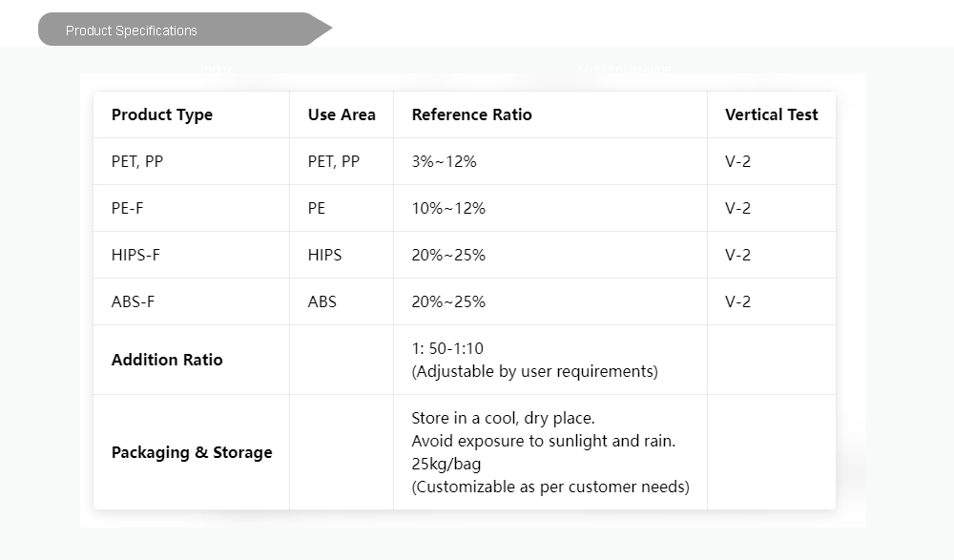The height and width of the screenshot is (560, 954).
Task: Click the Product Specifications banner label
Action: (132, 31)
